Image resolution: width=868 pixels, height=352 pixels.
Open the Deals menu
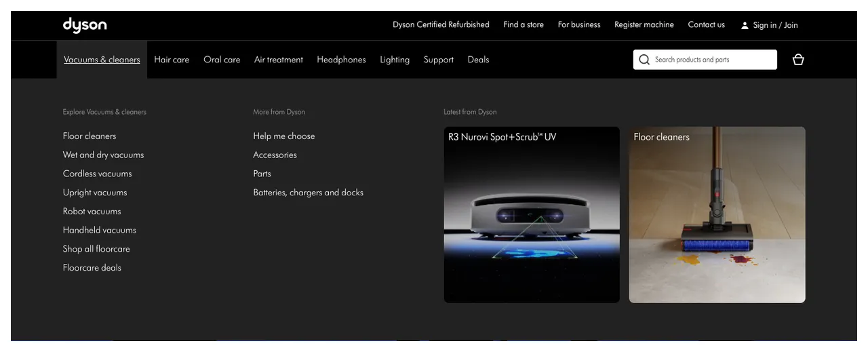click(478, 60)
